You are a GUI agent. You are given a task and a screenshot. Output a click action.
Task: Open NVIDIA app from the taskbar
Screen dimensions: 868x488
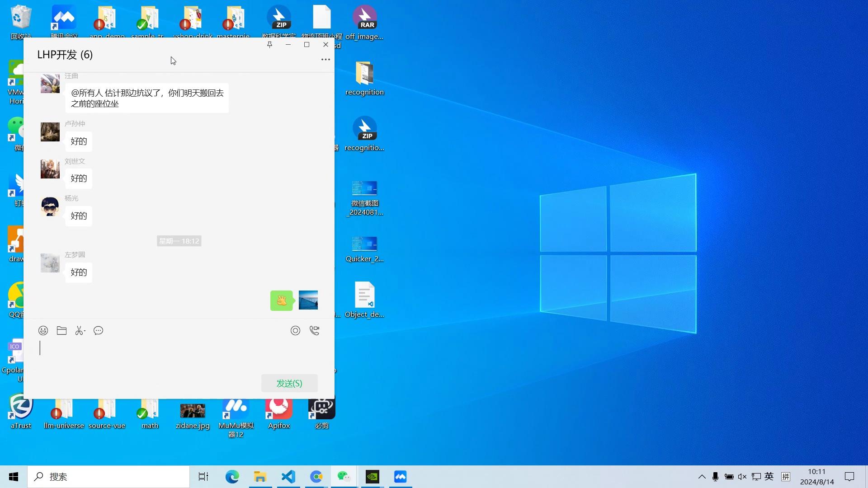pos(373,477)
